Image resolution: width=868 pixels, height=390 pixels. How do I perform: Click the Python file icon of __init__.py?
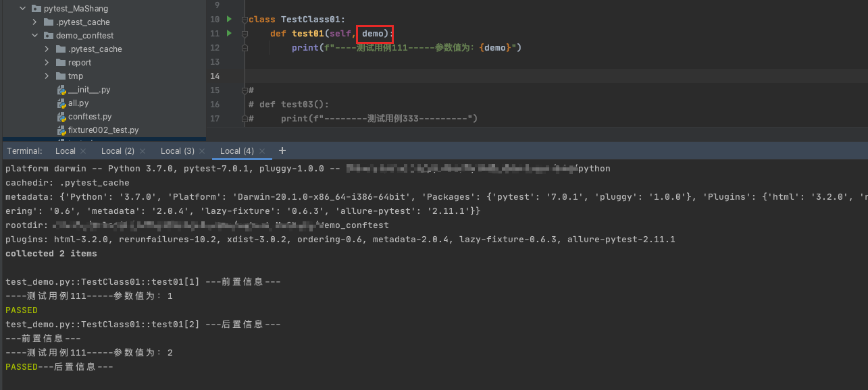coord(61,90)
